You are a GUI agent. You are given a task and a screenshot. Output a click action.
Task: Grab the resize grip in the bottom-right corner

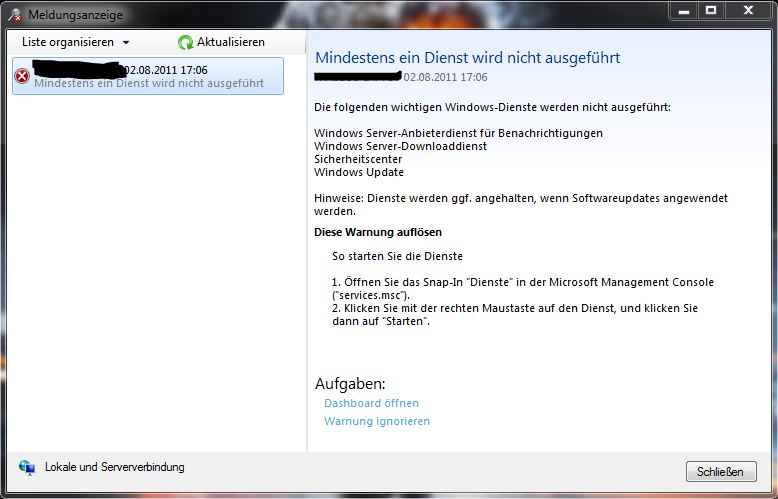tap(771, 492)
